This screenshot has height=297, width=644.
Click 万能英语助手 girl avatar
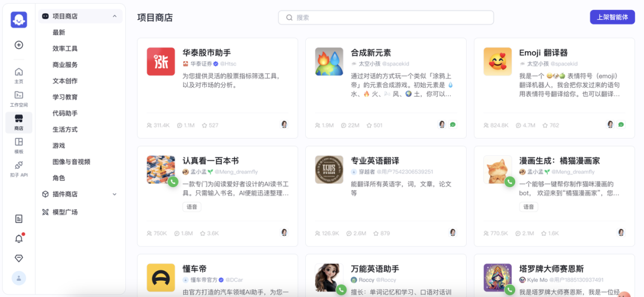pos(329,278)
